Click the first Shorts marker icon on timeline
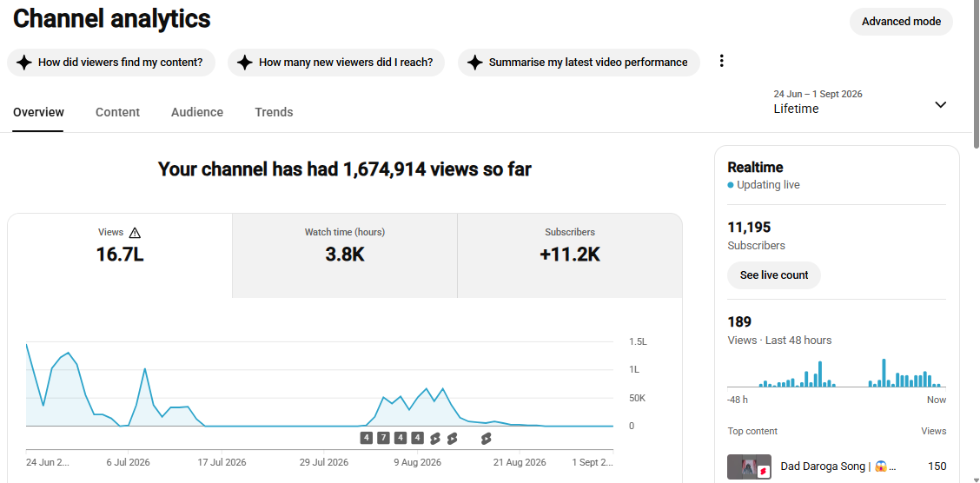The width and height of the screenshot is (980, 483). (x=435, y=439)
